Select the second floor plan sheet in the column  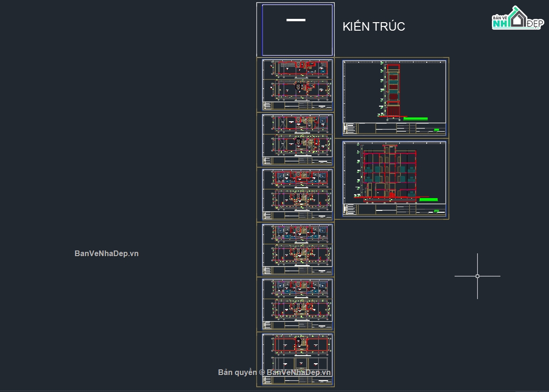coord(296,140)
